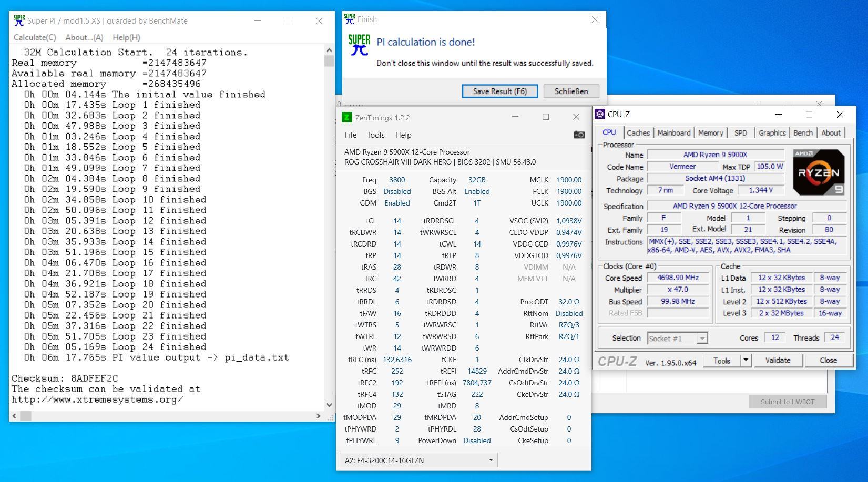Click the CPU-Z title bar chip icon
868x482 pixels.
coord(600,114)
